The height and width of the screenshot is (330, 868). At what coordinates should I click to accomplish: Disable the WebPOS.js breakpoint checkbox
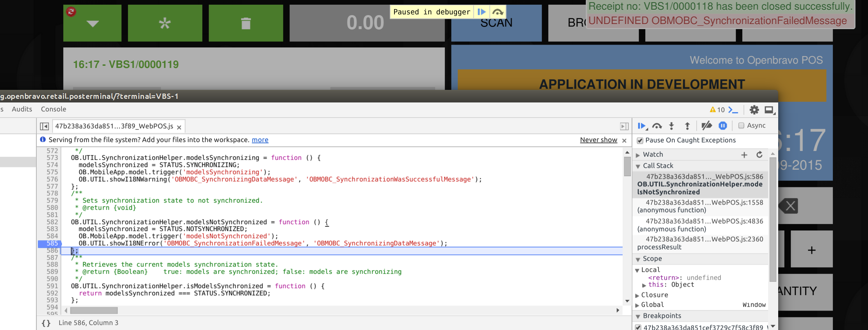[x=638, y=327]
